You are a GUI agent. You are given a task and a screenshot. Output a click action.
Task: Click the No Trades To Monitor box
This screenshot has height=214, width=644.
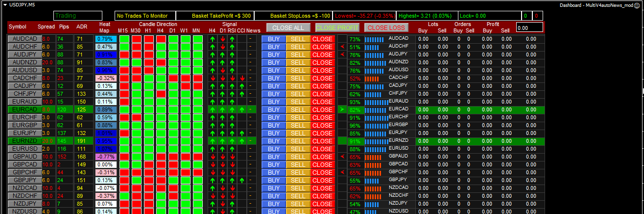pyautogui.click(x=145, y=16)
